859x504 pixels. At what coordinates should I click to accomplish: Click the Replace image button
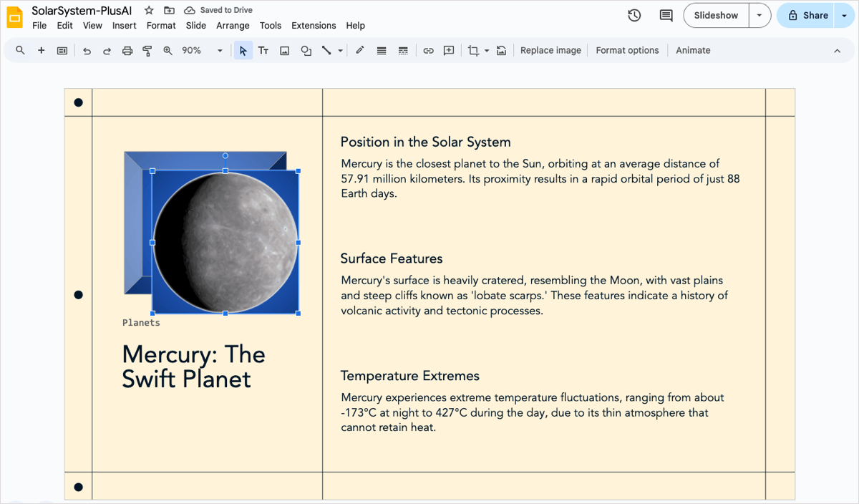pos(550,50)
